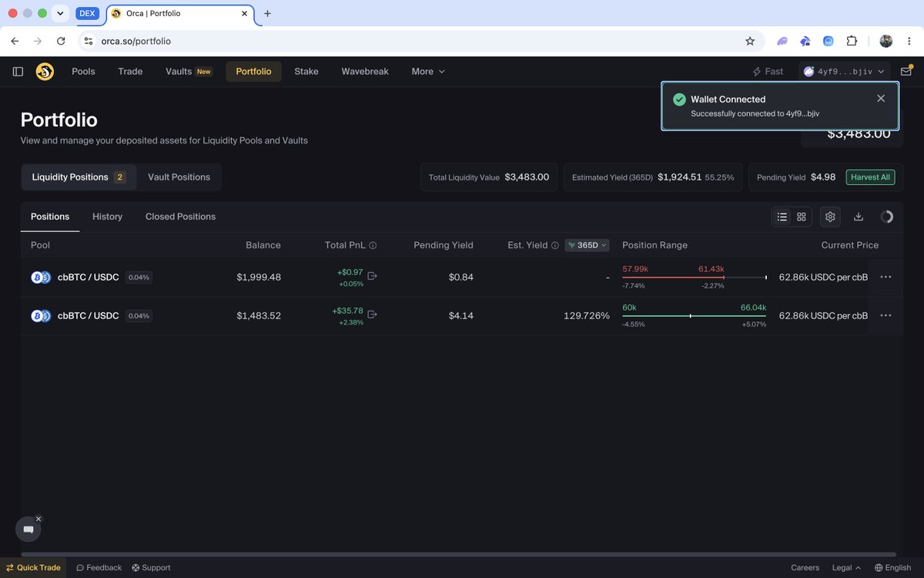The height and width of the screenshot is (578, 924).
Task: Open share PnL icon for $1,483.52 position
Action: coord(373,314)
